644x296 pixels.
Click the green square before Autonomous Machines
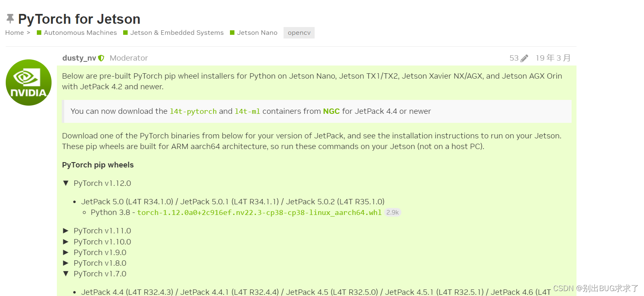click(x=39, y=32)
